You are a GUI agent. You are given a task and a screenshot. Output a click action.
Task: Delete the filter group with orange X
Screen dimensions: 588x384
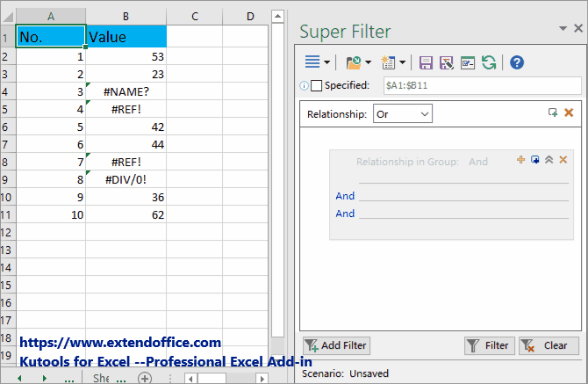pos(563,160)
